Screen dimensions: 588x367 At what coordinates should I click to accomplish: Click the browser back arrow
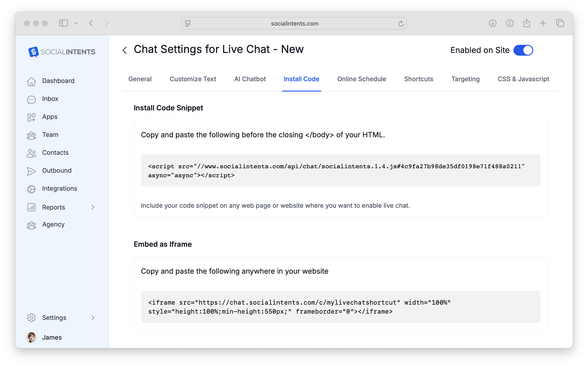[91, 23]
